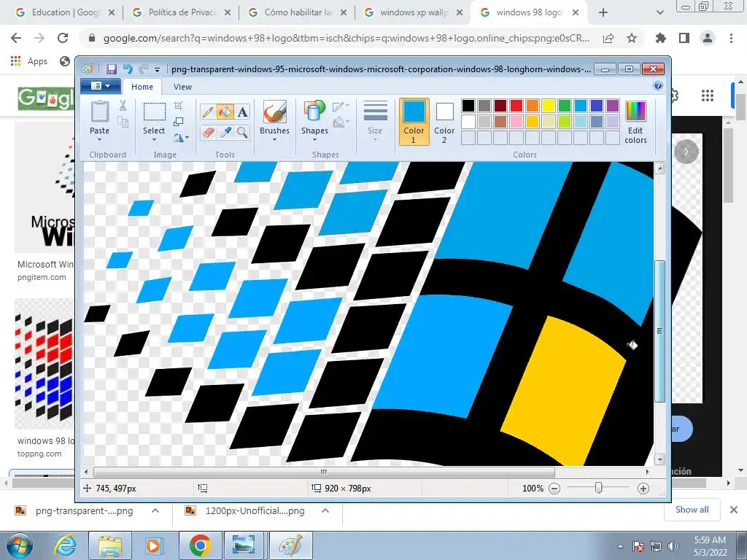This screenshot has width=747, height=560.
Task: Switch to the View ribbon tab
Action: pos(182,87)
